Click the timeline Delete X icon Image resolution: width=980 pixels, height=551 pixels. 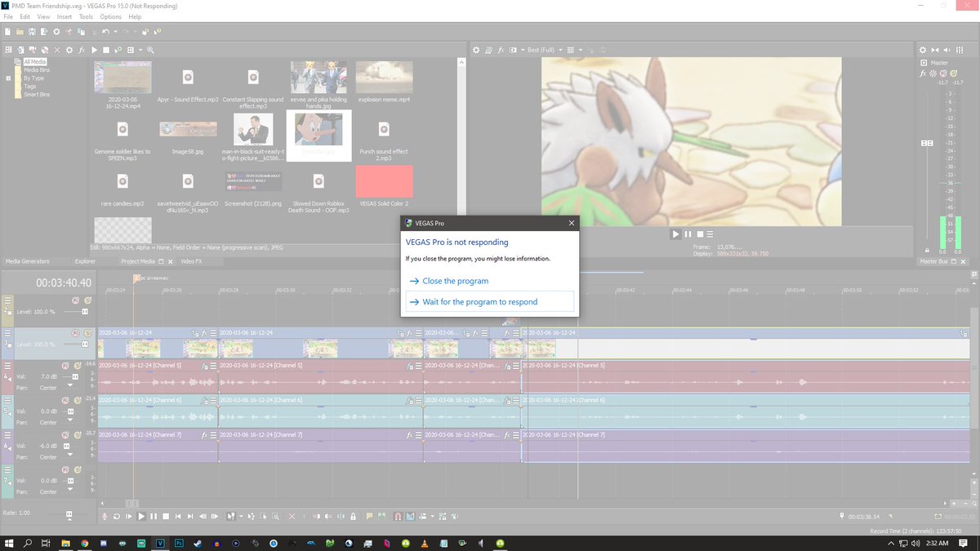point(292,517)
